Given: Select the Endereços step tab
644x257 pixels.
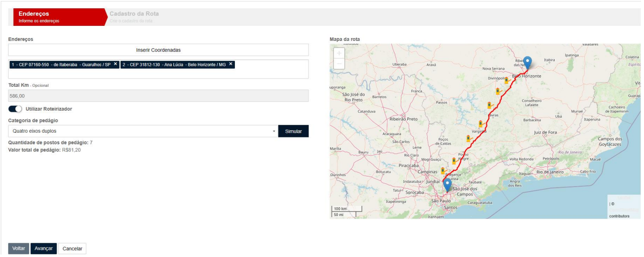Looking at the screenshot, I should 56,17.
